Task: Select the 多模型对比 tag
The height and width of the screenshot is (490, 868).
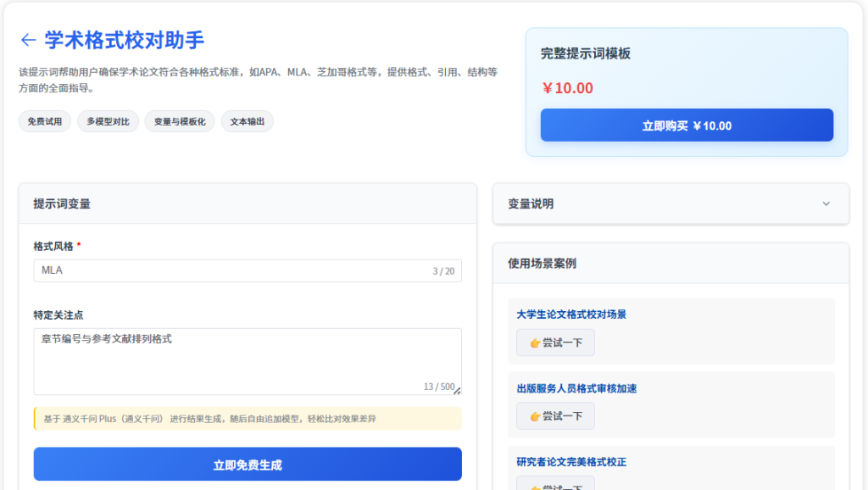Action: (108, 121)
